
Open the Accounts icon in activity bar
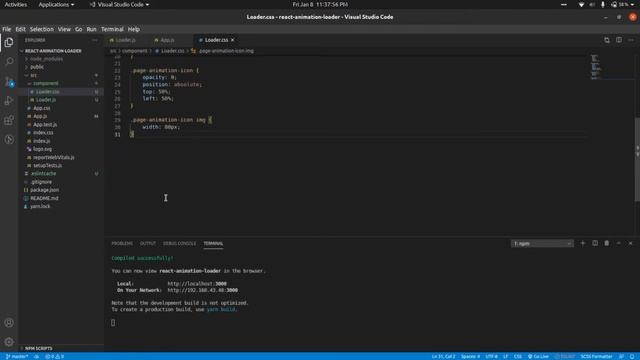(9, 323)
